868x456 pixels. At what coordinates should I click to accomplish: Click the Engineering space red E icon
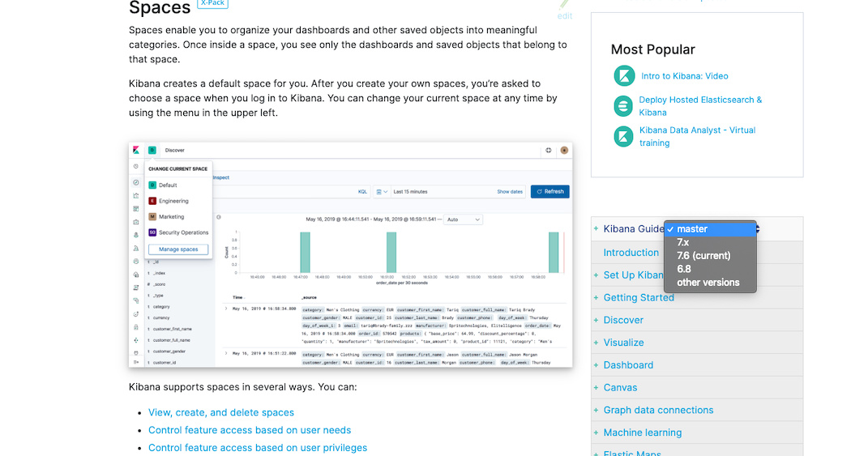point(152,201)
